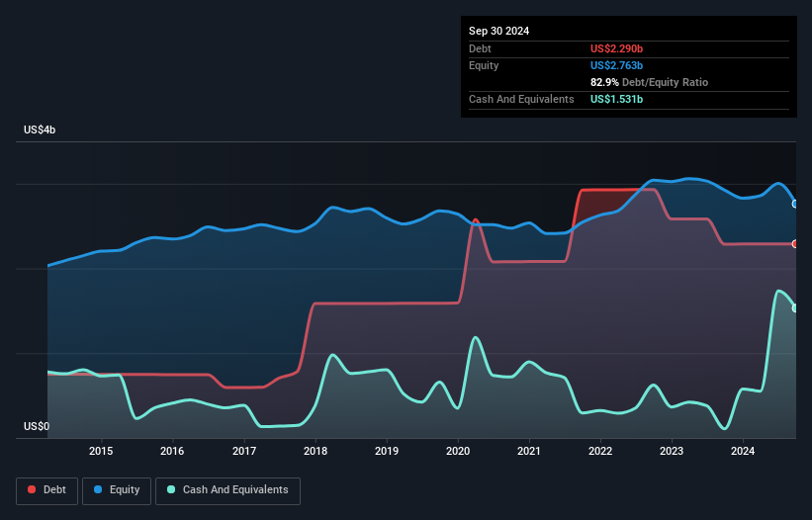The height and width of the screenshot is (520, 812).
Task: Select the 2024 x-axis label
Action: point(743,451)
